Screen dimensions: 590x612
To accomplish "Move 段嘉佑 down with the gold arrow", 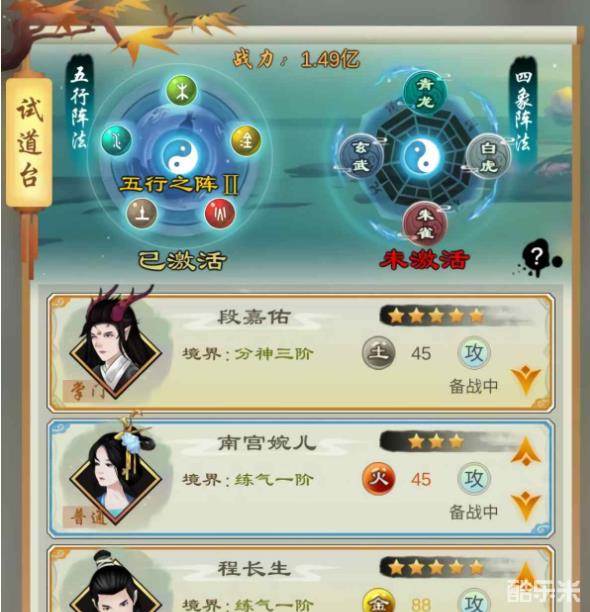I will 526,380.
